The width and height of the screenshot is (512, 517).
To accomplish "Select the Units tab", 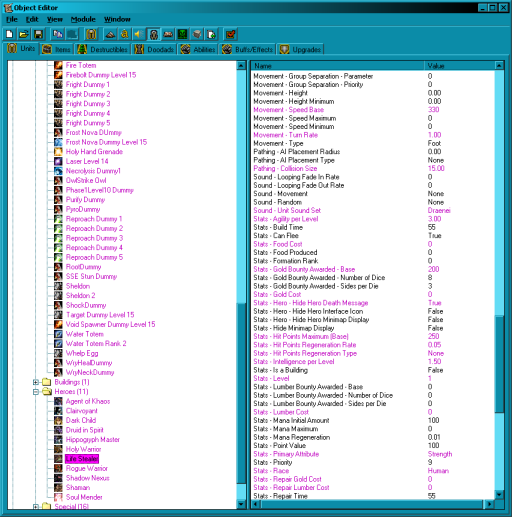I will click(21, 49).
